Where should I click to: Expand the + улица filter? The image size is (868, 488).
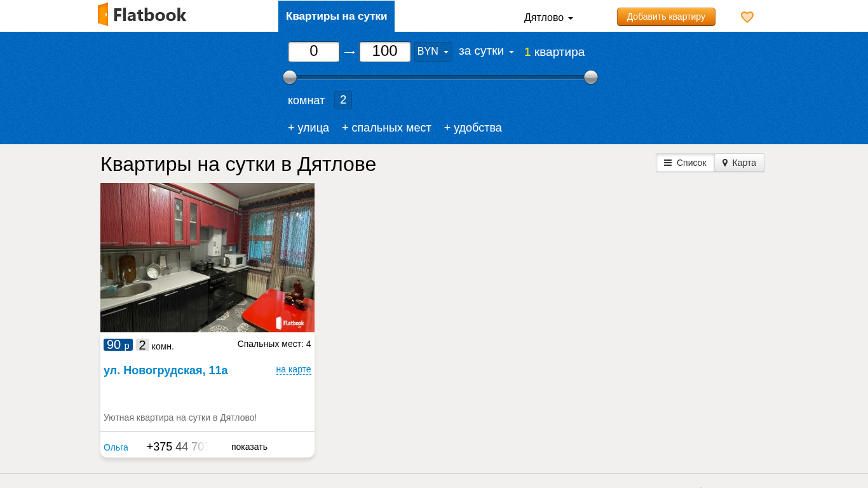coord(308,128)
